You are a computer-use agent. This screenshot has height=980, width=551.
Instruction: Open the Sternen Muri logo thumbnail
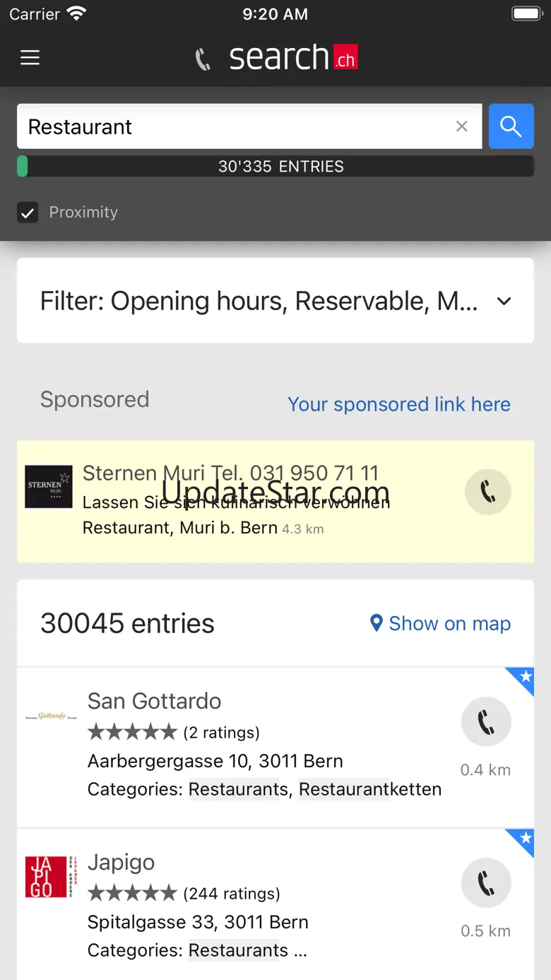coord(49,486)
